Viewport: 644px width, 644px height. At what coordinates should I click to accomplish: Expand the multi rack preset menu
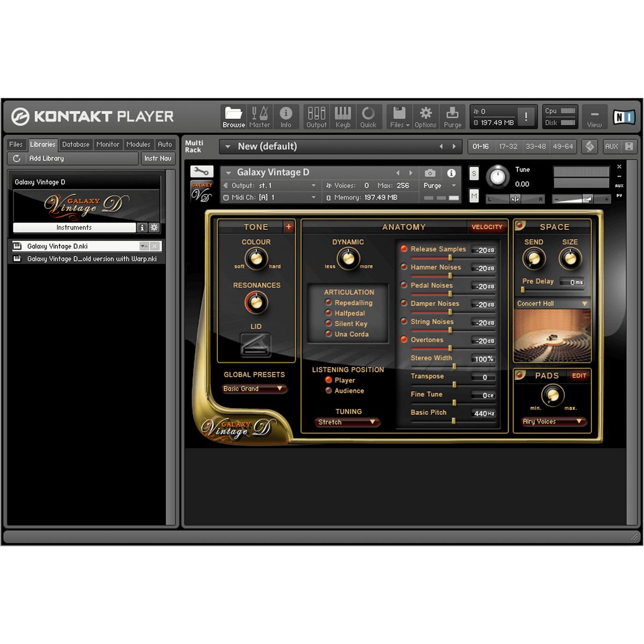coord(228,147)
